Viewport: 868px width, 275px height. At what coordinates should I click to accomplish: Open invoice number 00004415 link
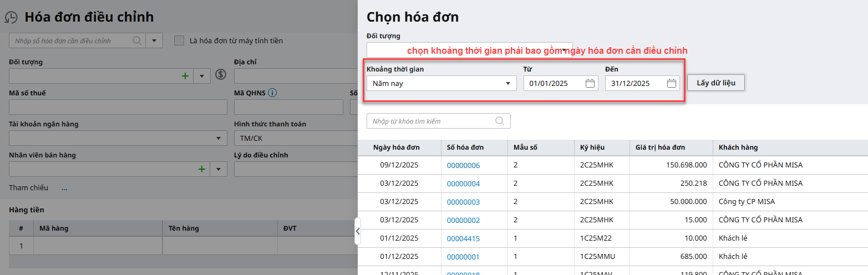(x=463, y=238)
